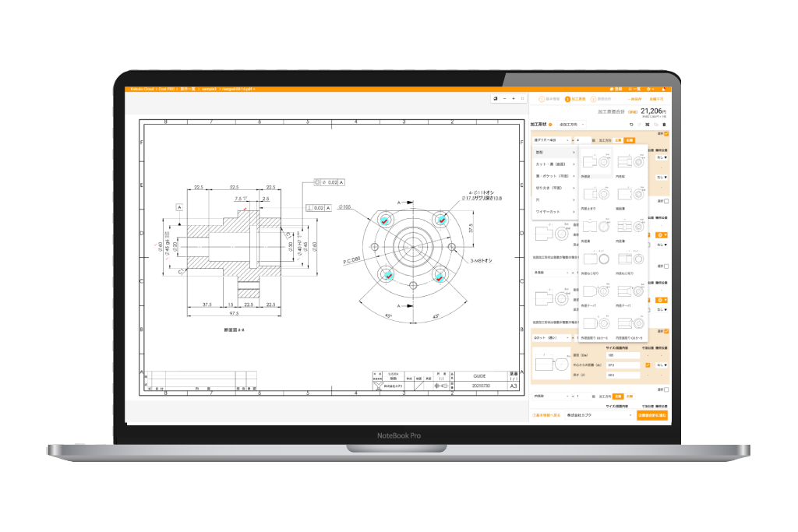Image resolution: width=798 pixels, height=532 pixels.
Task: Check 選択 on second process row
Action: [666, 201]
